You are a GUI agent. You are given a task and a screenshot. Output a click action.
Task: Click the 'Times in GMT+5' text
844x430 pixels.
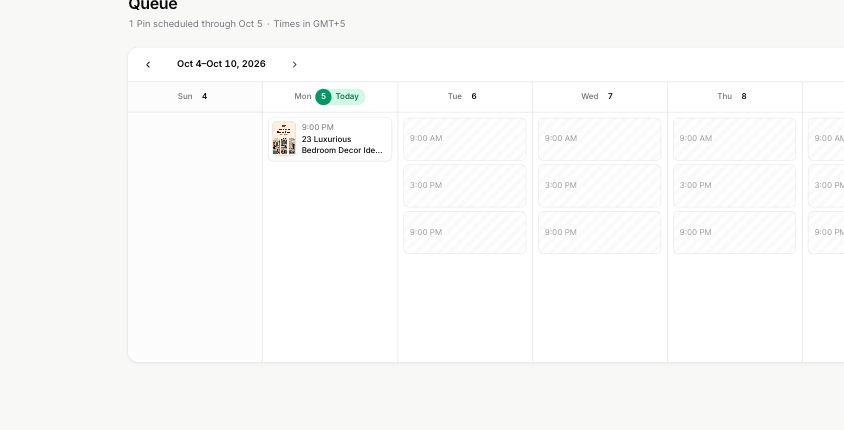pyautogui.click(x=310, y=24)
